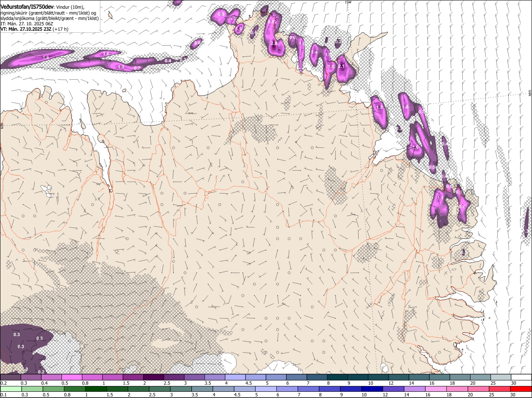The height and width of the screenshot is (398, 532).
Task: Select lower legend swatch between 6 and 7
Action: pos(287,389)
